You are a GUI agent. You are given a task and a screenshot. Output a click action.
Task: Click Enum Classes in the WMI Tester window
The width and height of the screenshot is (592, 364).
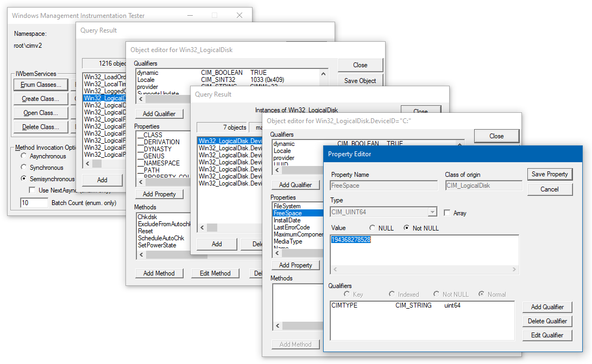click(x=41, y=85)
